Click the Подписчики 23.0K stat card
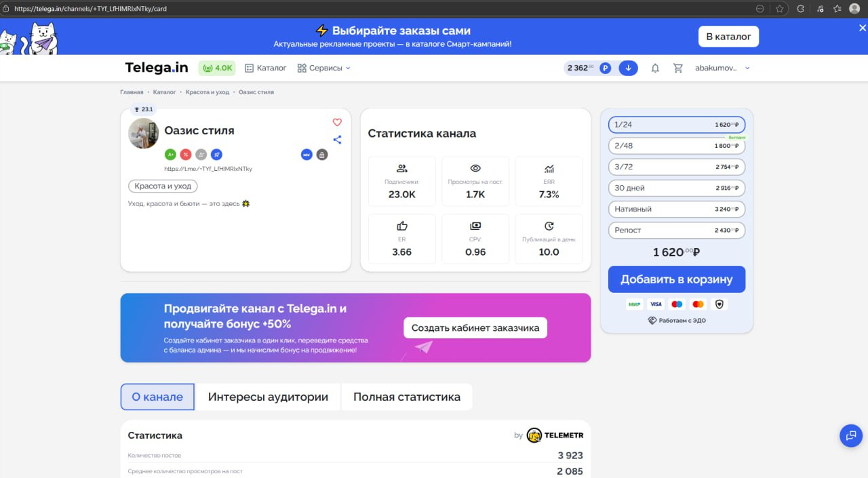This screenshot has height=478, width=868. (402, 181)
